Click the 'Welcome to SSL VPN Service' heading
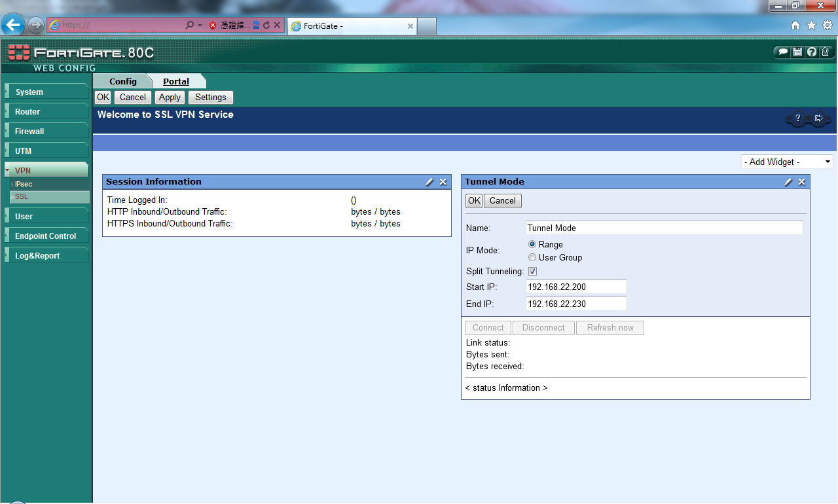This screenshot has height=504, width=838. coord(166,115)
